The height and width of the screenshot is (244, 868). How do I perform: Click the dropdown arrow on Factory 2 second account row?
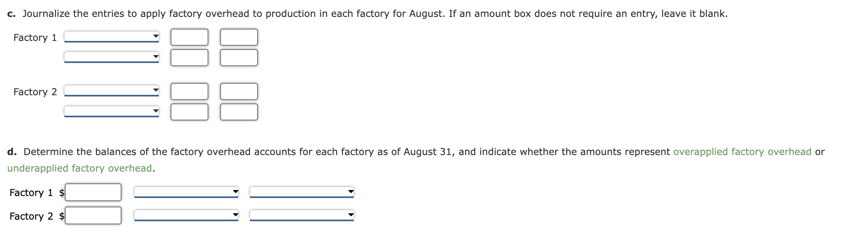(155, 111)
